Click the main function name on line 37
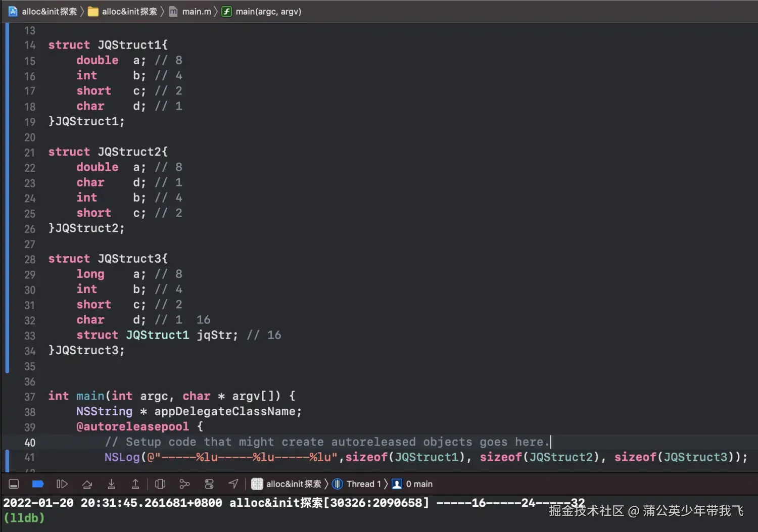 point(90,396)
